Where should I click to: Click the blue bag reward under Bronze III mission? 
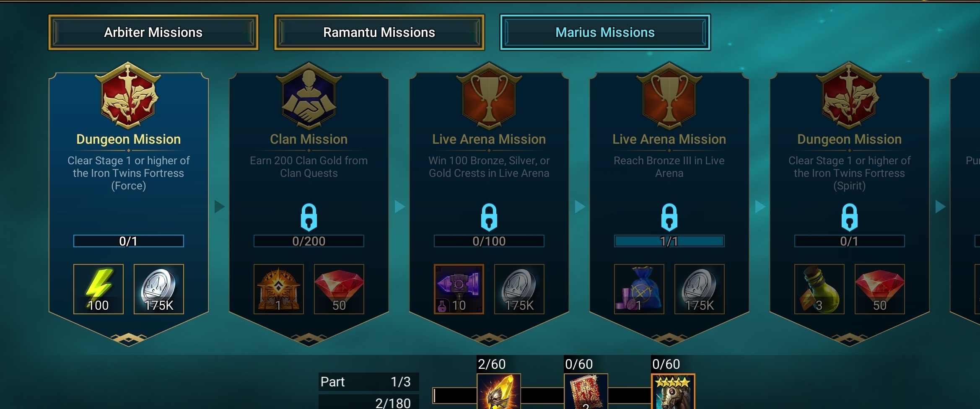pyautogui.click(x=639, y=289)
